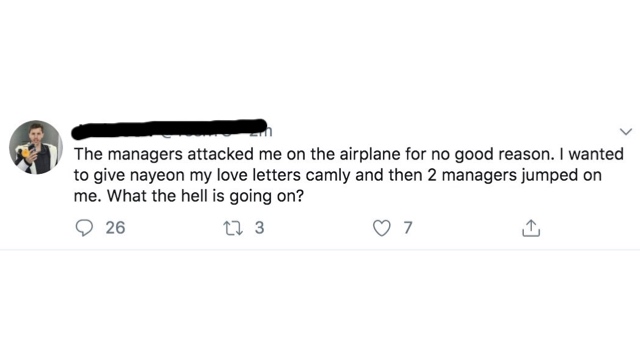
Task: Click the reply count showing 26
Action: (116, 228)
